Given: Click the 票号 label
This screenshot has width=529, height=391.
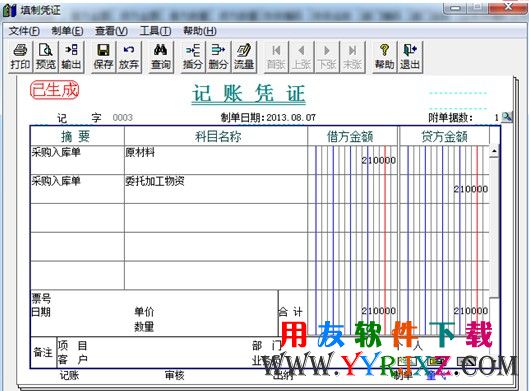Looking at the screenshot, I should (41, 298).
